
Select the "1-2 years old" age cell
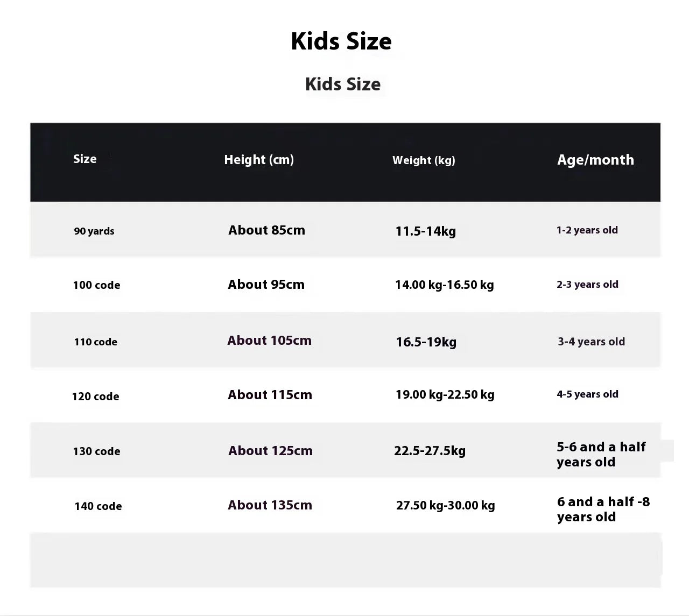pos(587,230)
